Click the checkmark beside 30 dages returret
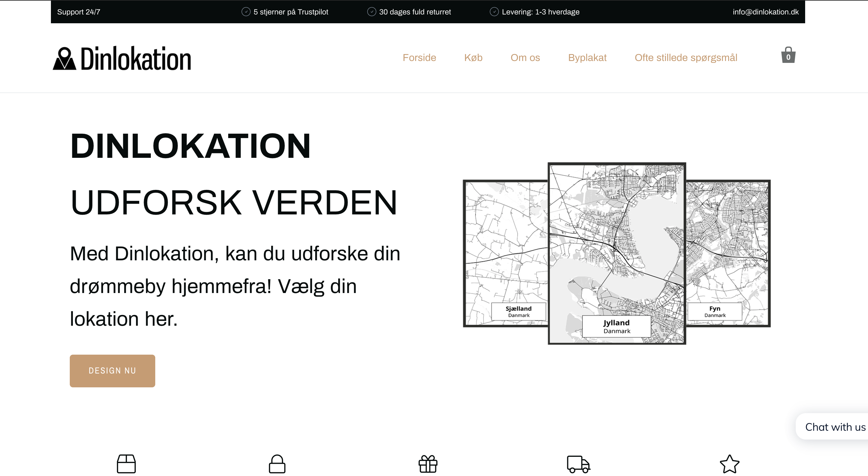Viewport: 868px width, 476px height. 371,12
